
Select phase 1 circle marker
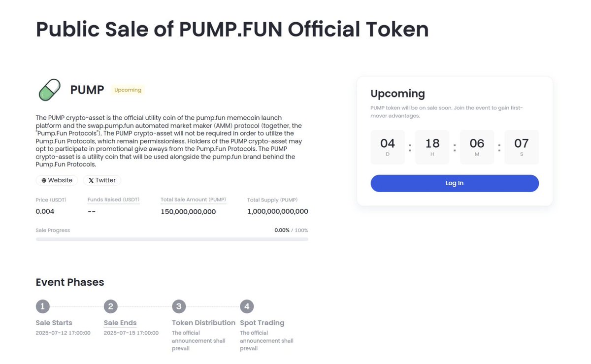43,306
